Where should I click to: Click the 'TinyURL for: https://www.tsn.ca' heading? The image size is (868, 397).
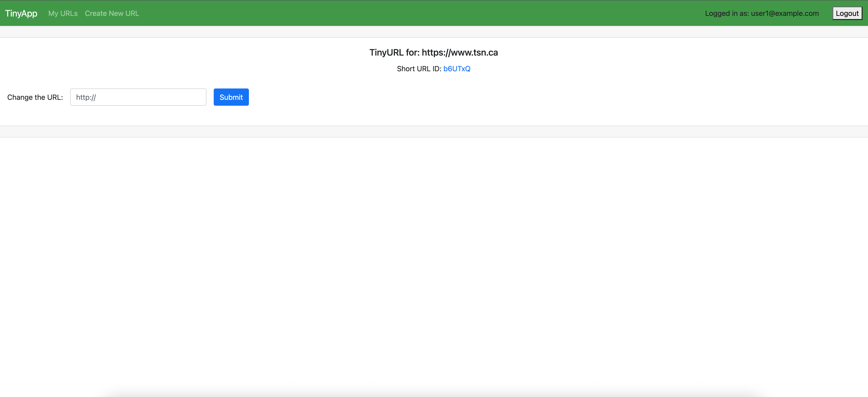coord(433,53)
